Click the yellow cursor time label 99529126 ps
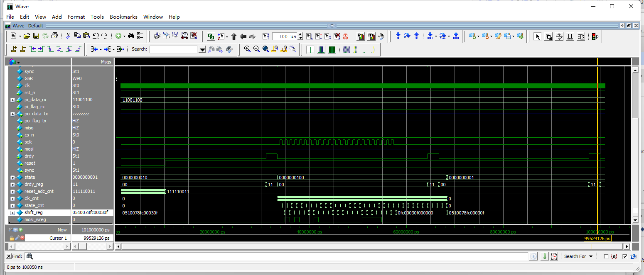The height and width of the screenshot is (275, 644). pos(597,239)
